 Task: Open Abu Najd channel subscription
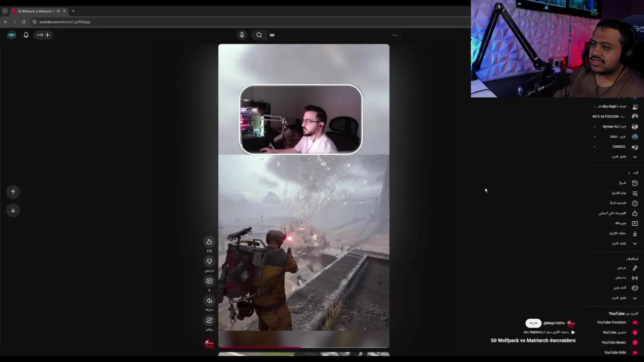[x=616, y=107]
